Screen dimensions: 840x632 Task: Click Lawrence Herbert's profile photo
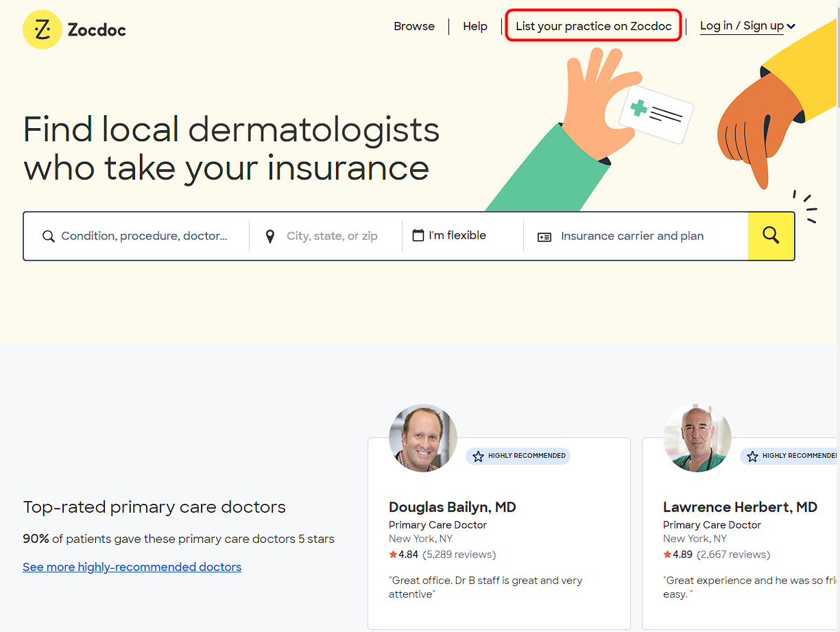click(x=697, y=438)
